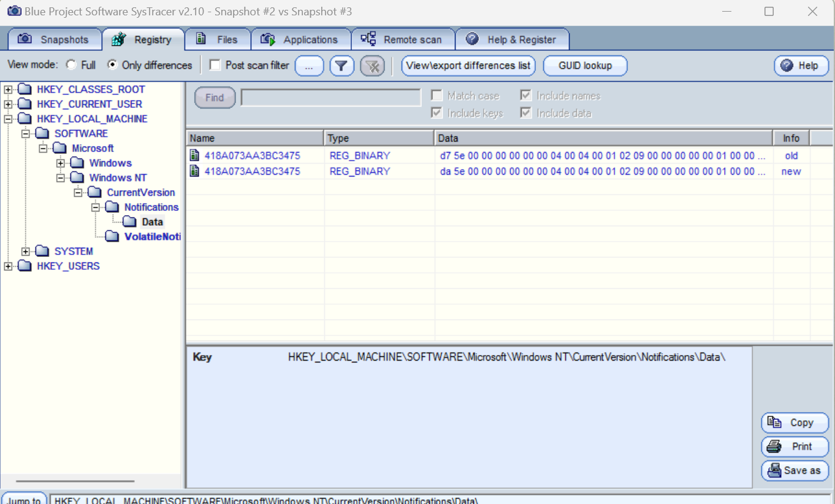
Task: Select the Windows NT folder icon
Action: pos(77,178)
